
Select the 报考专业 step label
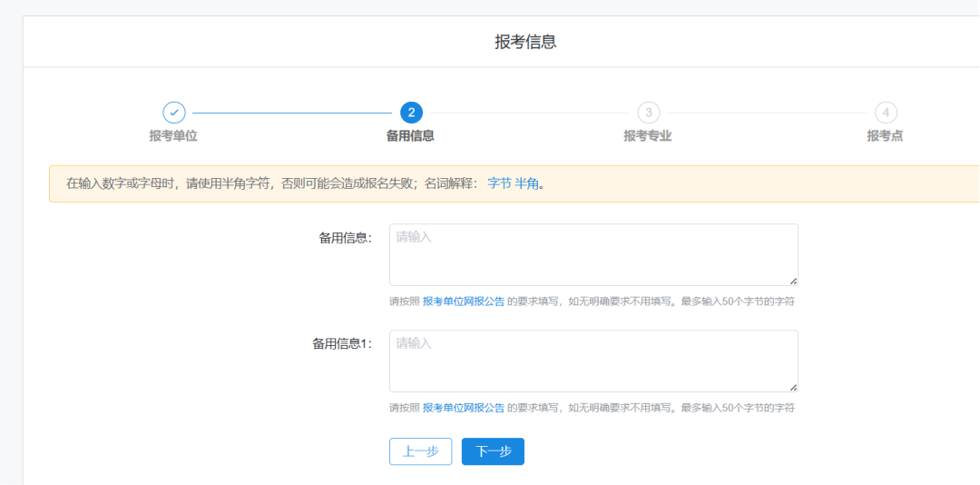click(x=647, y=136)
